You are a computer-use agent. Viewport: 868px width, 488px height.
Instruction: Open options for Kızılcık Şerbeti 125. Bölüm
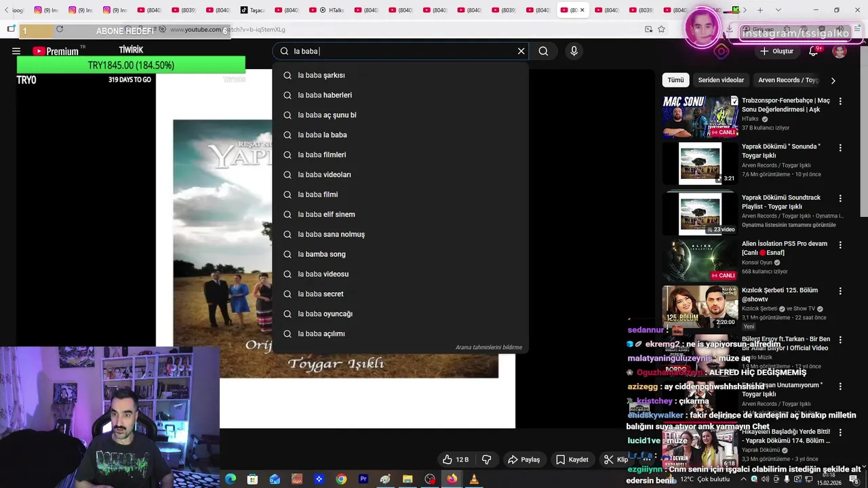840,291
